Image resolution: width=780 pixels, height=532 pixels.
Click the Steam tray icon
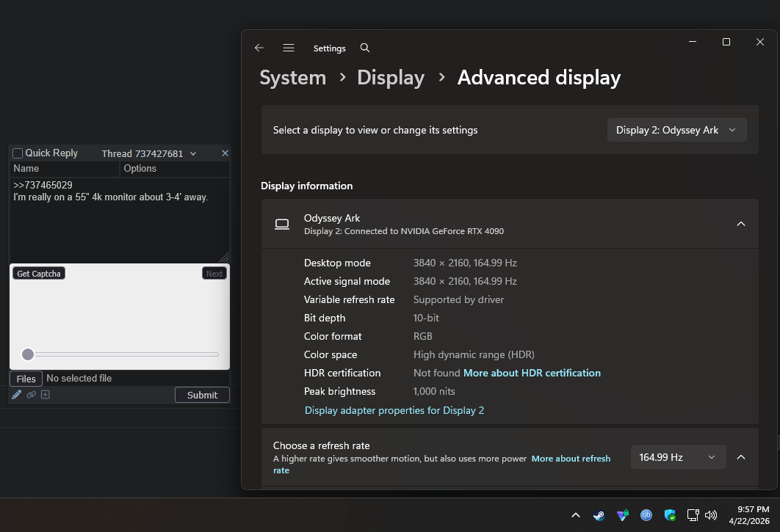pos(599,515)
